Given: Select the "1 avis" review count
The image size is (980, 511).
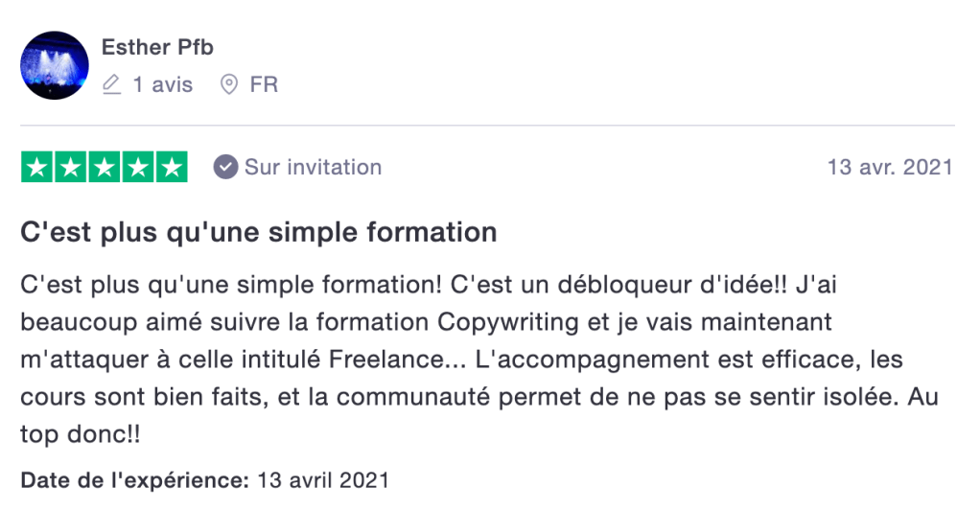Looking at the screenshot, I should (x=162, y=85).
